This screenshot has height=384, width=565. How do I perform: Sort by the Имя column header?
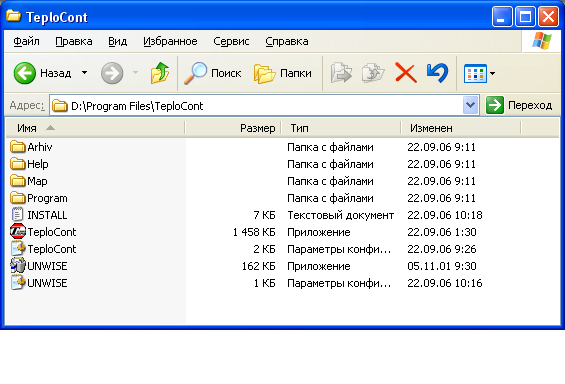pyautogui.click(x=95, y=128)
